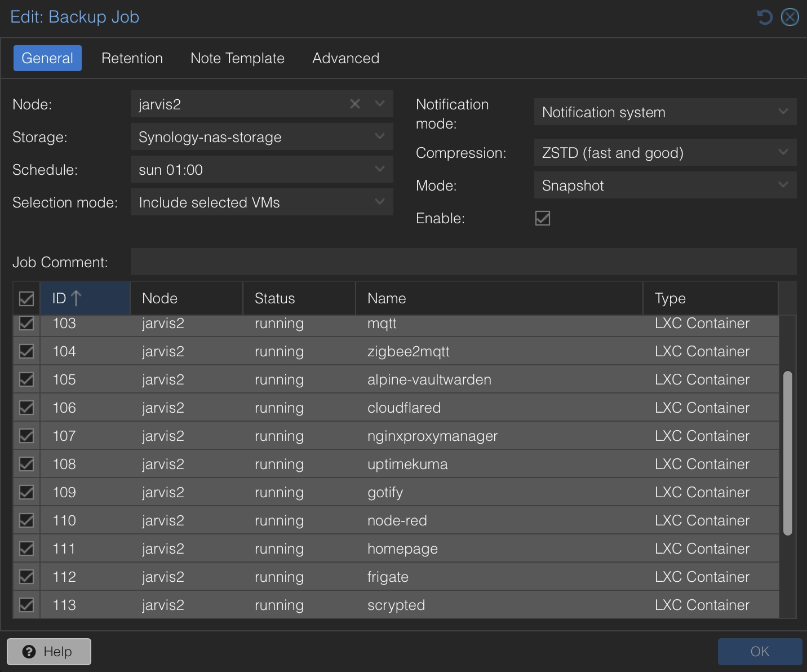Switch to the Advanced tab
This screenshot has width=807, height=672.
coord(345,58)
